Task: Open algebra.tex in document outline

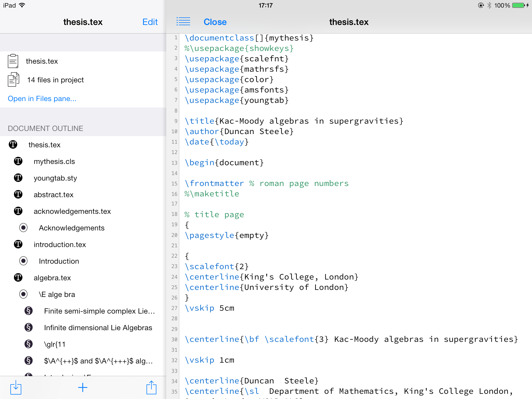Action: point(52,278)
